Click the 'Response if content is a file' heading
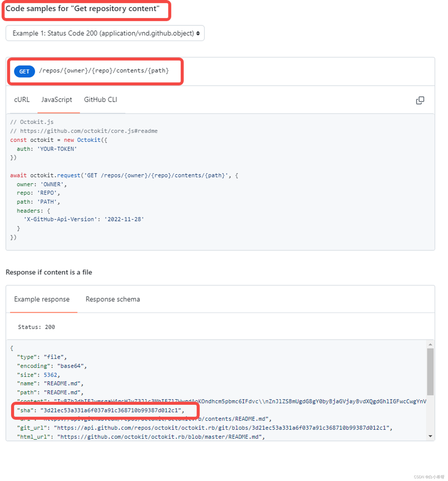The height and width of the screenshot is (481, 448). (x=49, y=272)
